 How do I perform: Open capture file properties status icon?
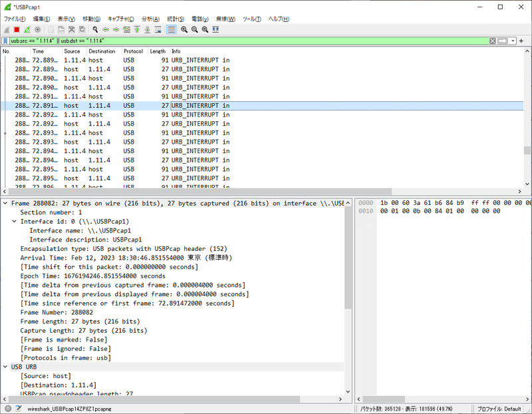pyautogui.click(x=19, y=409)
